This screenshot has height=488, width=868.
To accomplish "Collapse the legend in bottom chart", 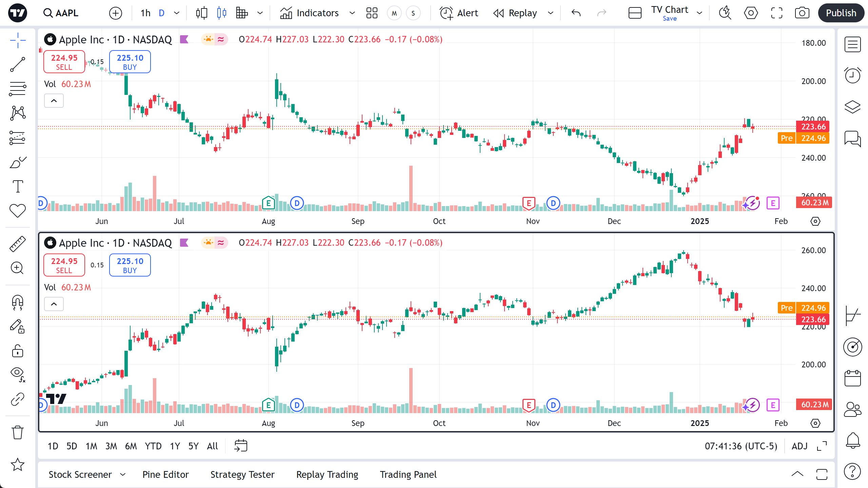I will (x=54, y=304).
